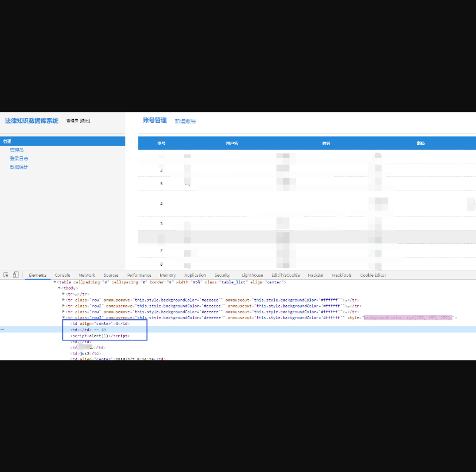Switch to the EditThisCookie tab

point(285,275)
